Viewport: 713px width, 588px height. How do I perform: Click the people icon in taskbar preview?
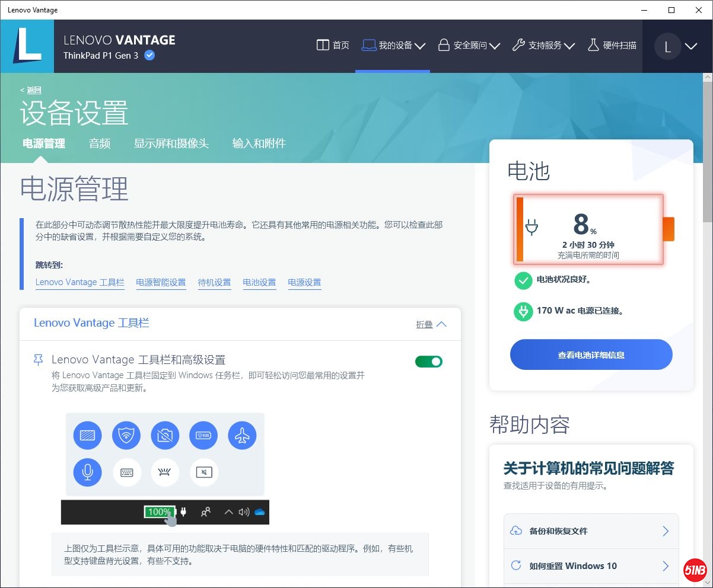pos(206,512)
